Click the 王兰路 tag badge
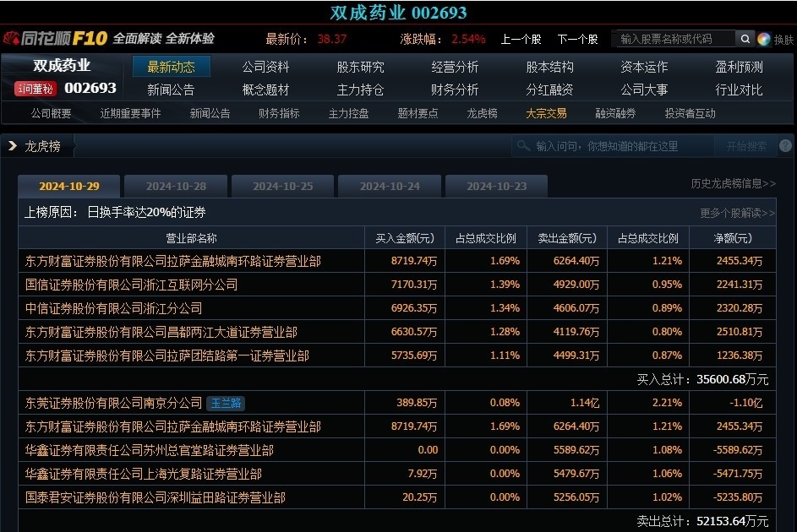The width and height of the screenshot is (797, 532). click(x=226, y=403)
